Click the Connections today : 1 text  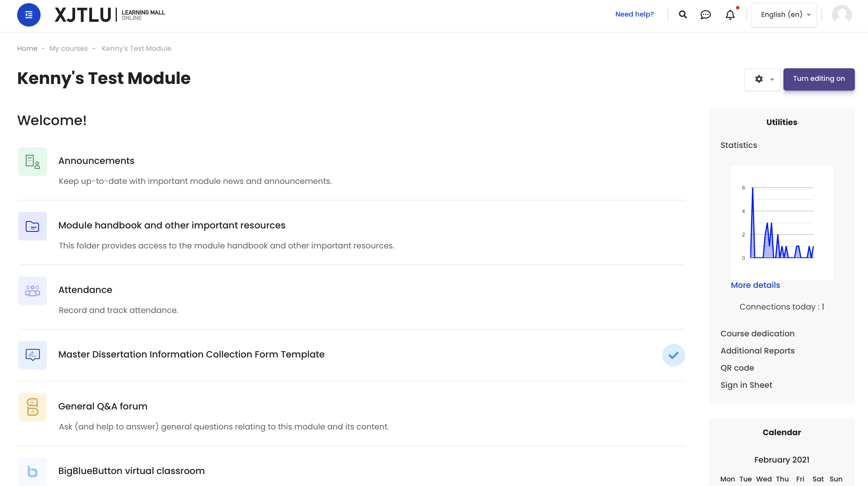[x=781, y=307]
